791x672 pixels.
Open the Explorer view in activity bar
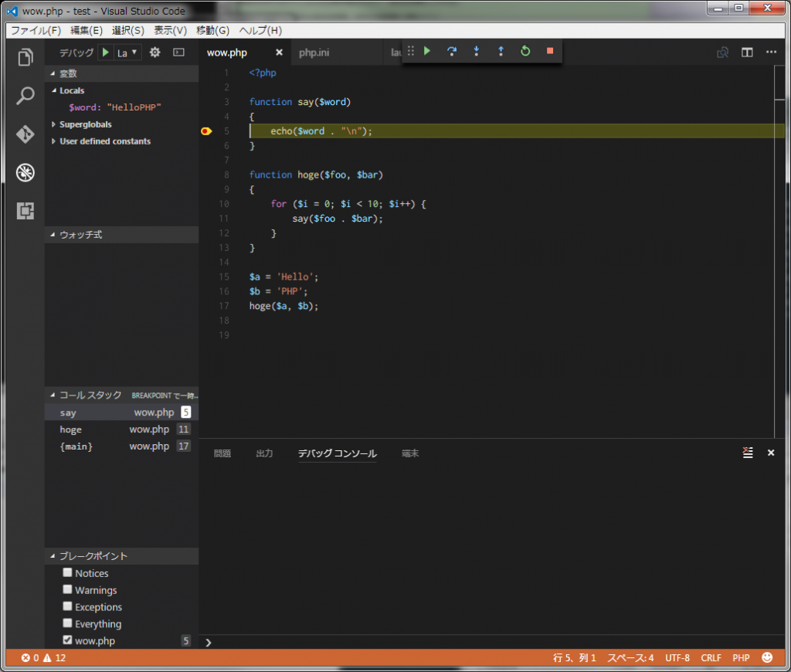[25, 57]
